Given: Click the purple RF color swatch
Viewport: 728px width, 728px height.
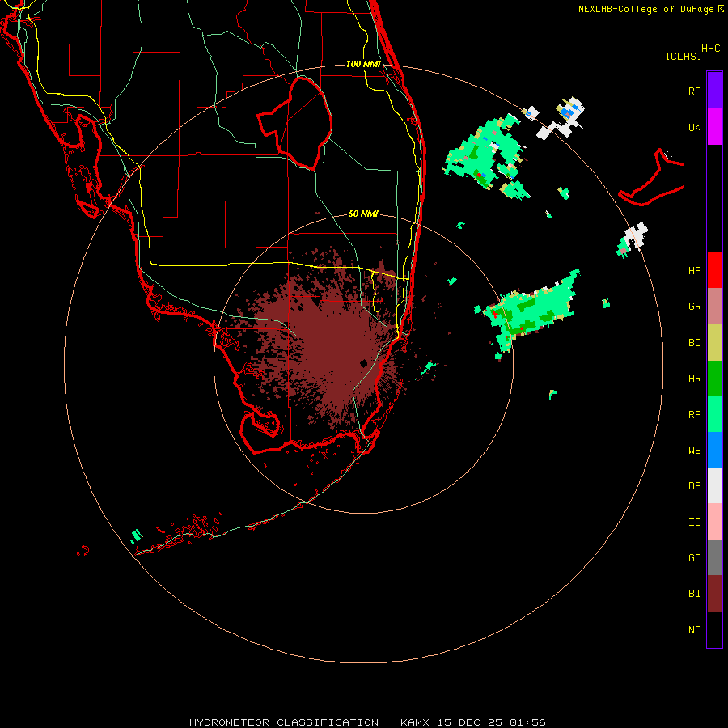Looking at the screenshot, I should pyautogui.click(x=714, y=91).
